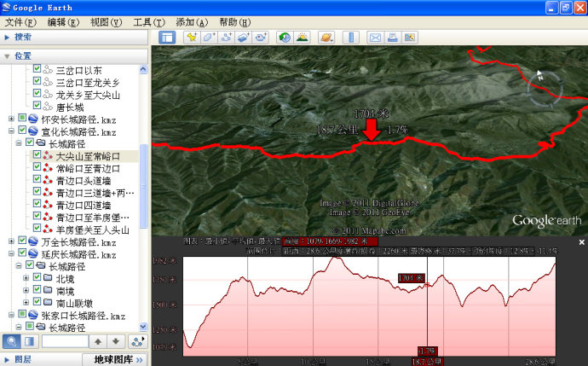Select the Add Image Overlay tool
The image size is (588, 366).
click(x=244, y=38)
